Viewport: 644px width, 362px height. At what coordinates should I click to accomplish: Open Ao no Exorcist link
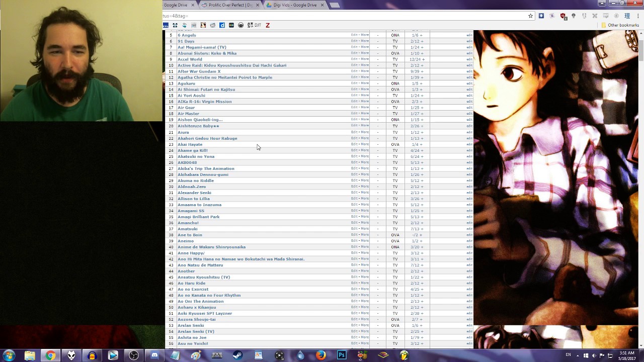pos(193,289)
